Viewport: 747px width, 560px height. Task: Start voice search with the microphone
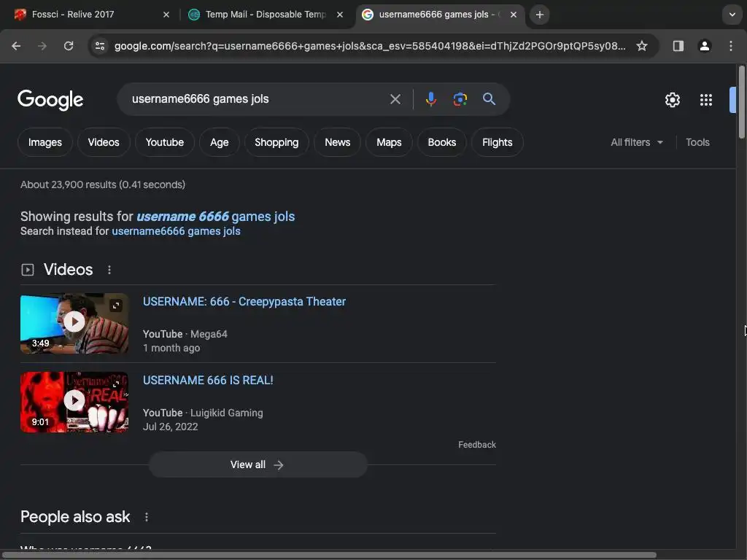tap(430, 99)
